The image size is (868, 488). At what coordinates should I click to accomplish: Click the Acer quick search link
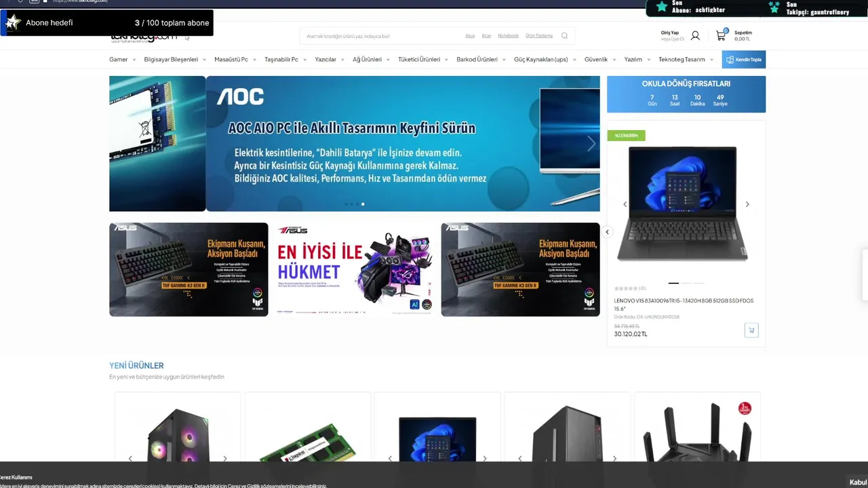[x=486, y=36]
